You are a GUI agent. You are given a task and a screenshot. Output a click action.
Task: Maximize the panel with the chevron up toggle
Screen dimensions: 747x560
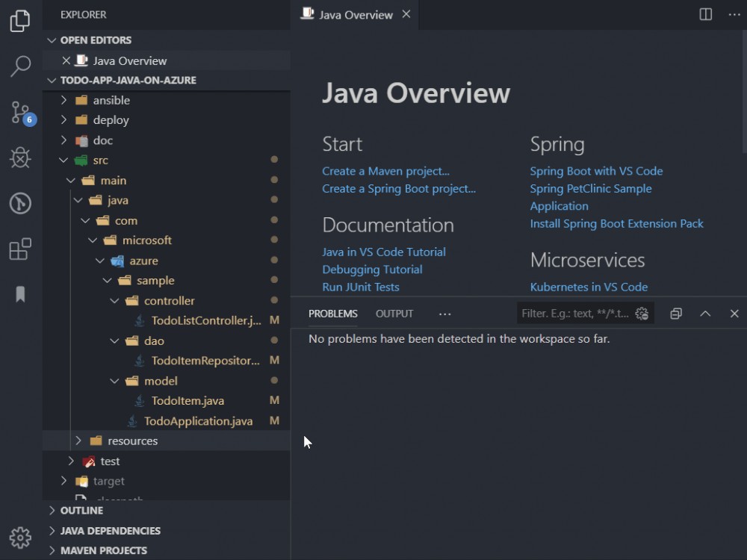(x=705, y=313)
